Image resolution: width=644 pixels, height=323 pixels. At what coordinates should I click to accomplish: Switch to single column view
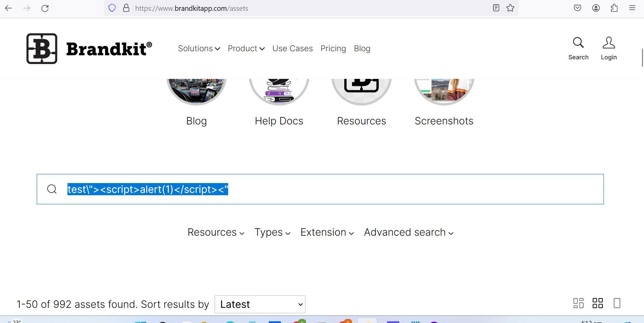(x=617, y=303)
